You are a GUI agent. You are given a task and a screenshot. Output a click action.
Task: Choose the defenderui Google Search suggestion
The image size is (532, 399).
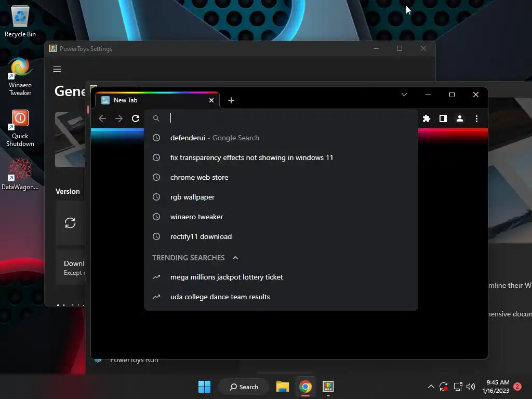coord(281,138)
